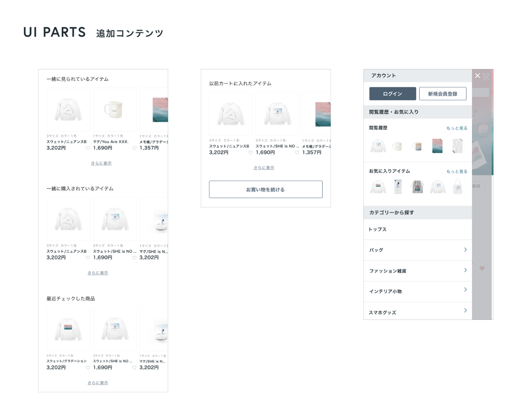This screenshot has width=532, height=417.
Task: Favorite スウェット/グラデーション in 最近チェックした商品
Action: pos(88,368)
